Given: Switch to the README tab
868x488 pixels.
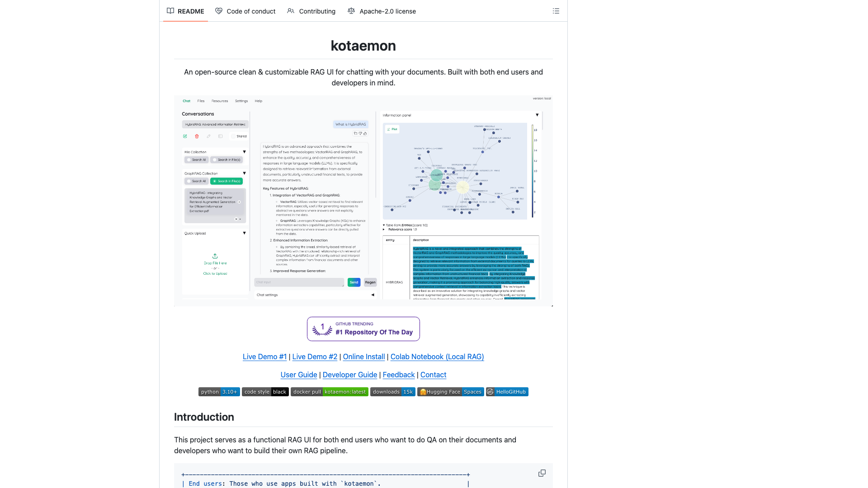Looking at the screenshot, I should click(185, 11).
